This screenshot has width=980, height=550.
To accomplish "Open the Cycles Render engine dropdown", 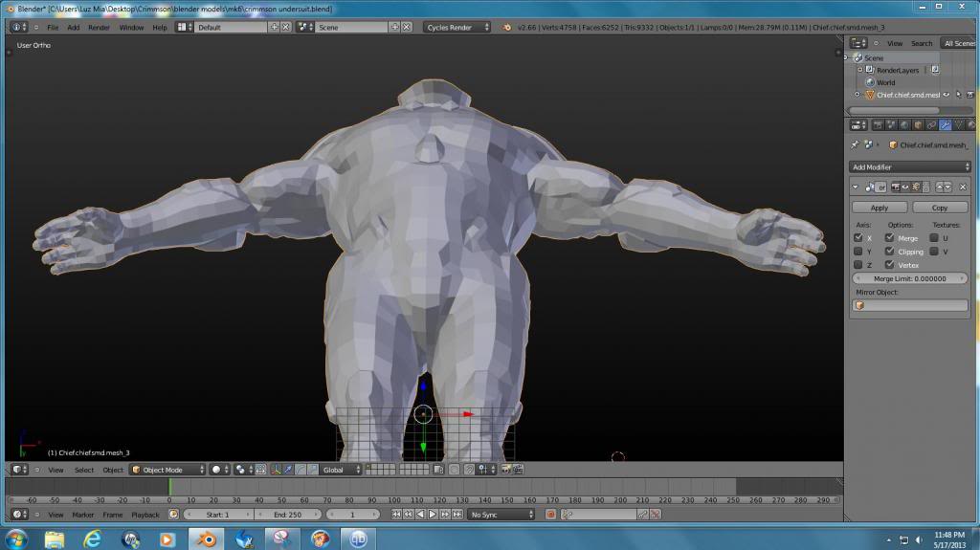I will pyautogui.click(x=457, y=28).
